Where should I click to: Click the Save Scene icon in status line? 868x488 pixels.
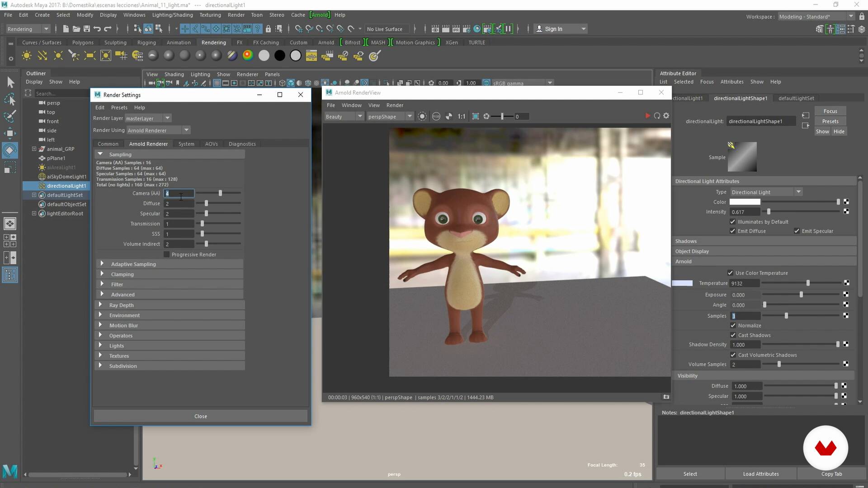click(87, 29)
